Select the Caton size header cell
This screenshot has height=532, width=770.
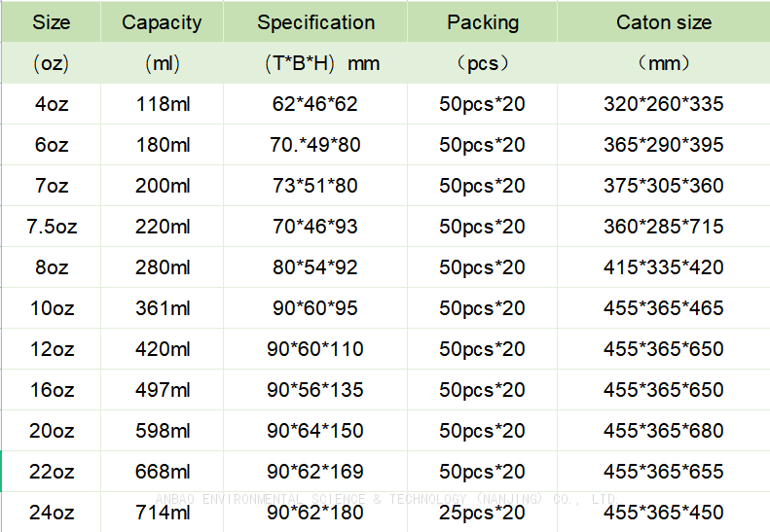coord(663,22)
